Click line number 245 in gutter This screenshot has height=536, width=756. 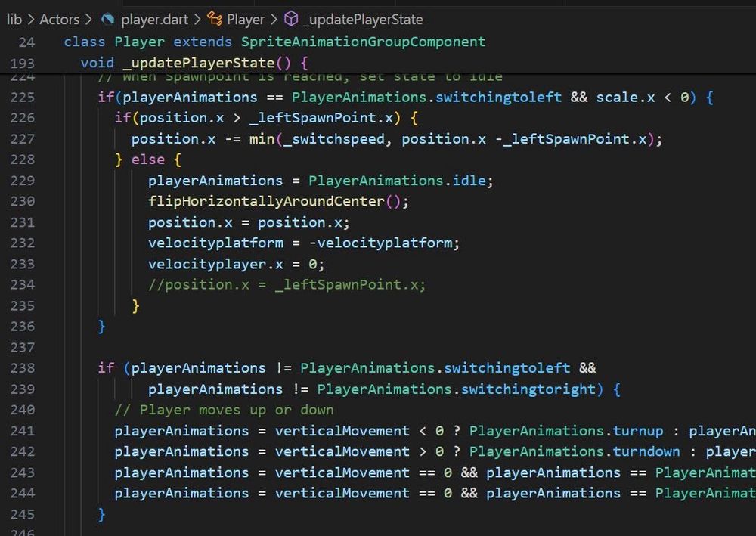23,514
